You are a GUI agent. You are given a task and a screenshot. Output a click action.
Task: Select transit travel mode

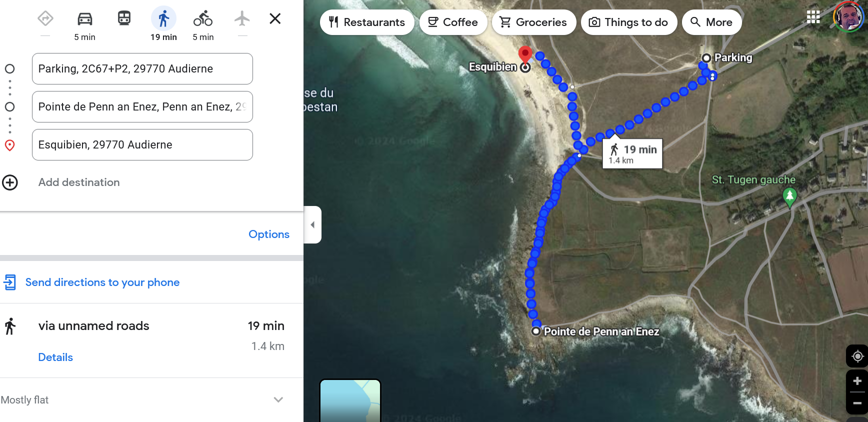point(124,19)
